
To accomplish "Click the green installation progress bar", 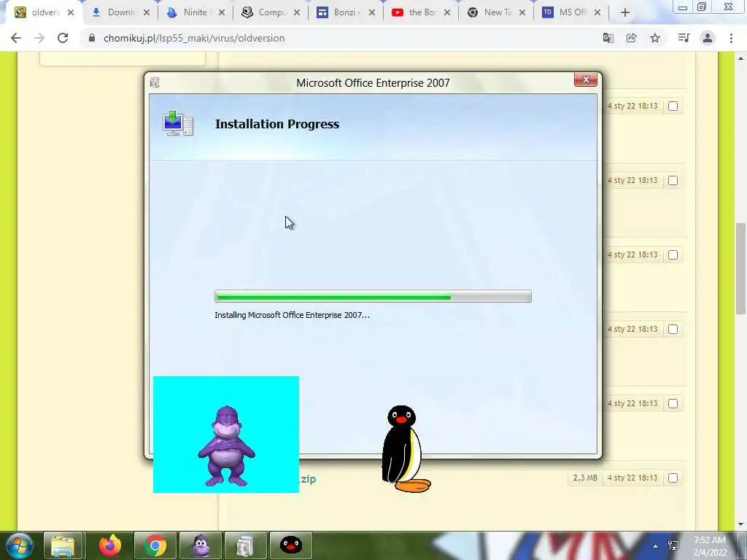I will coord(373,296).
